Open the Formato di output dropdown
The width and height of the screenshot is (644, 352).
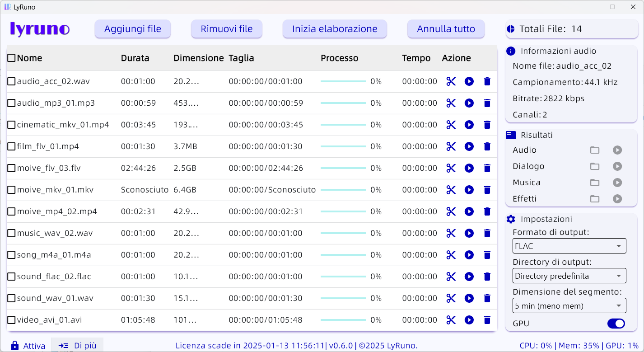pyautogui.click(x=569, y=246)
